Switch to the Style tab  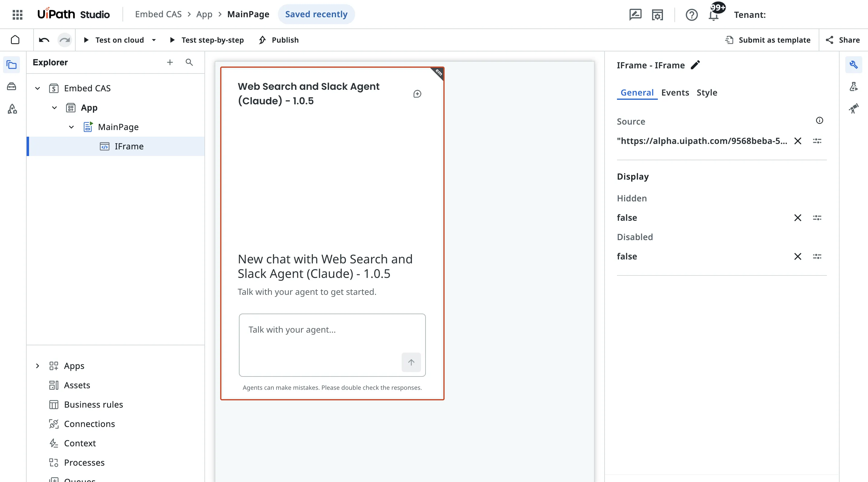click(x=706, y=93)
